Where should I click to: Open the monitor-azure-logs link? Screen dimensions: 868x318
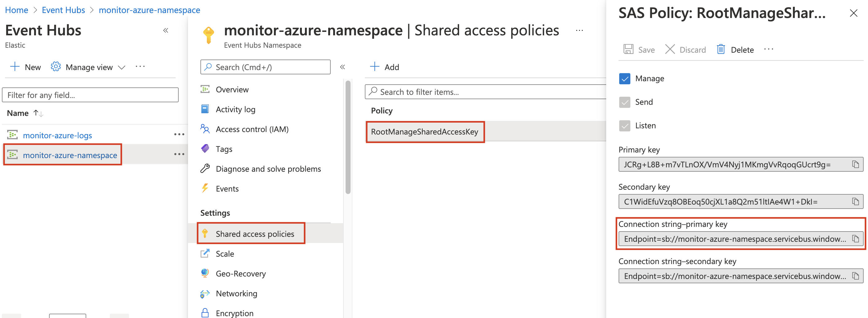(x=57, y=135)
